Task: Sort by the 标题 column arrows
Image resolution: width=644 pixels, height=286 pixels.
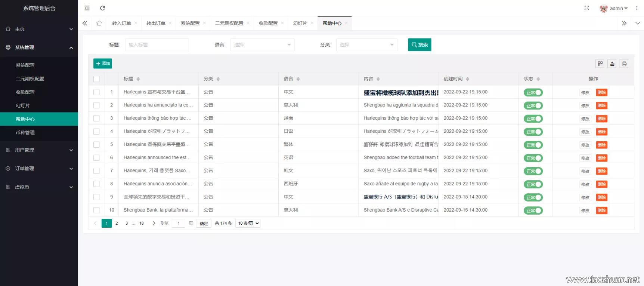Action: click(138, 79)
